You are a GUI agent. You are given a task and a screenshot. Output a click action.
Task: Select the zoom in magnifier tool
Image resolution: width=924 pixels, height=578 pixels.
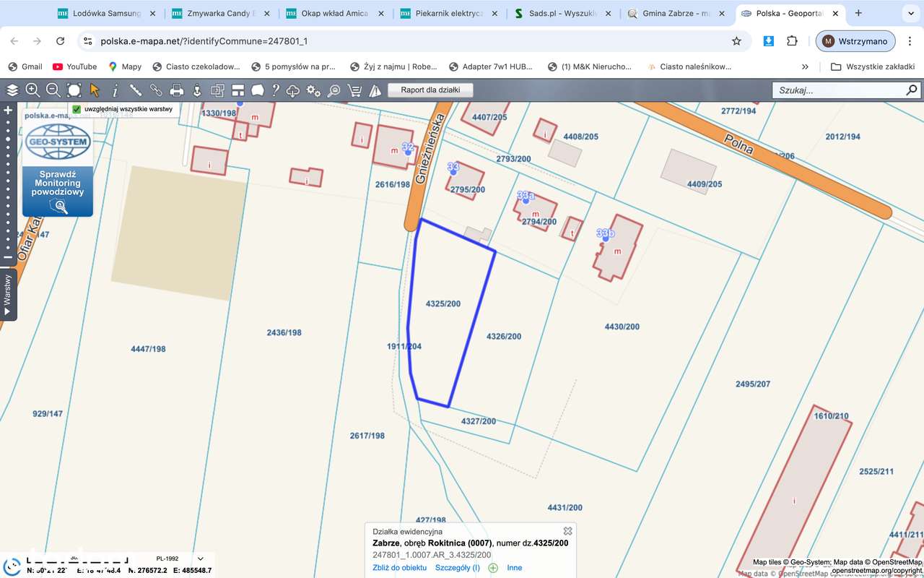point(32,90)
